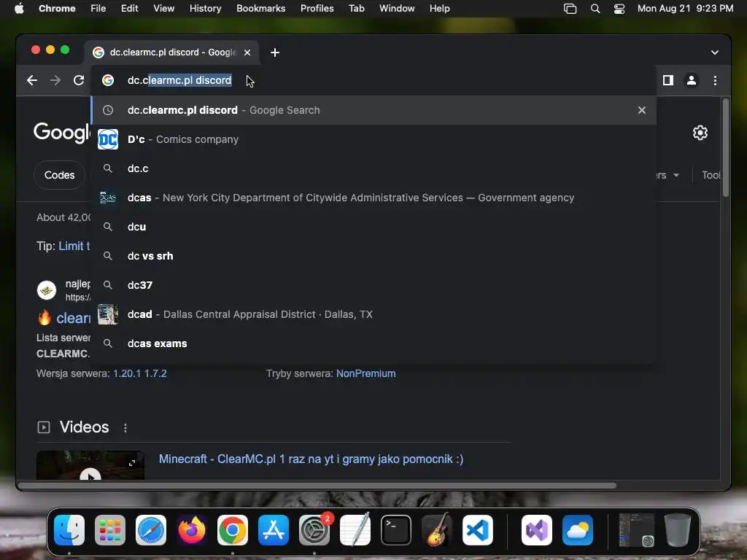Select the 'dc37' suggestion
Viewport: 747px width, 560px height.
tap(373, 285)
